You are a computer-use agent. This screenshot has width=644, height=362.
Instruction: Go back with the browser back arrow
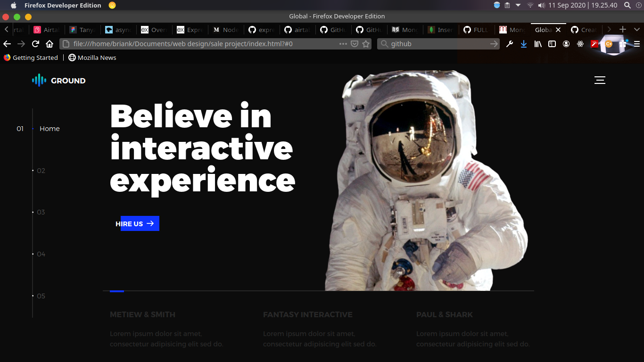7,44
